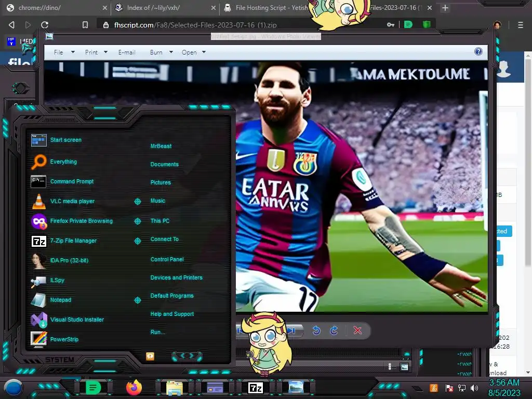Rotate image counterclockwise in Photo Viewer
This screenshot has width=532, height=399.
[x=316, y=330]
